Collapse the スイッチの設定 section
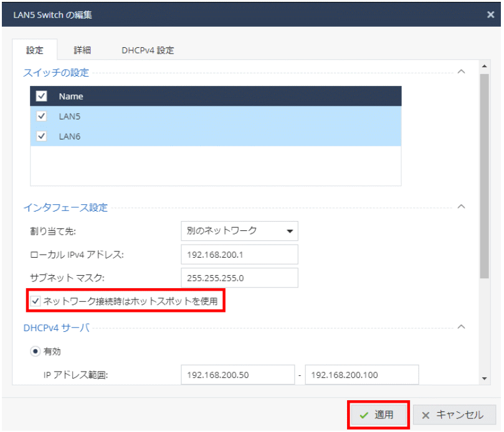 461,72
